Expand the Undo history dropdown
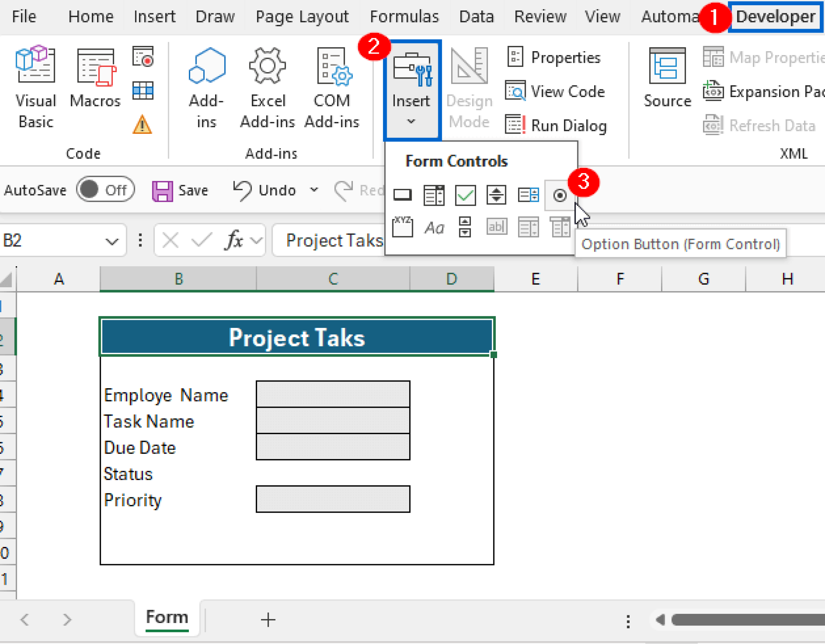 point(314,190)
